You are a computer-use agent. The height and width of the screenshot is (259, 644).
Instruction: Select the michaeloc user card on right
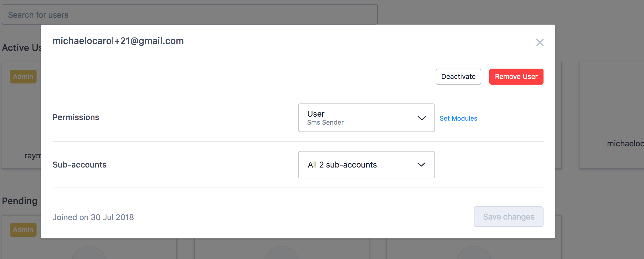tap(611, 115)
